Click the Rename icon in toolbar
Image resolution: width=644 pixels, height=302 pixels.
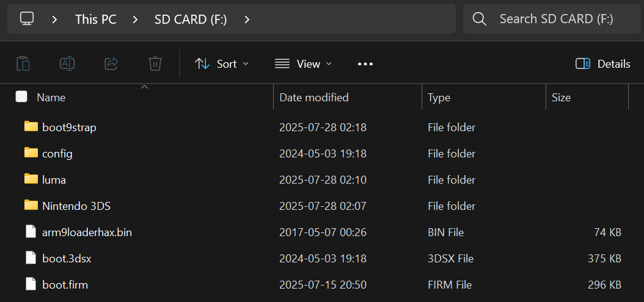click(67, 63)
